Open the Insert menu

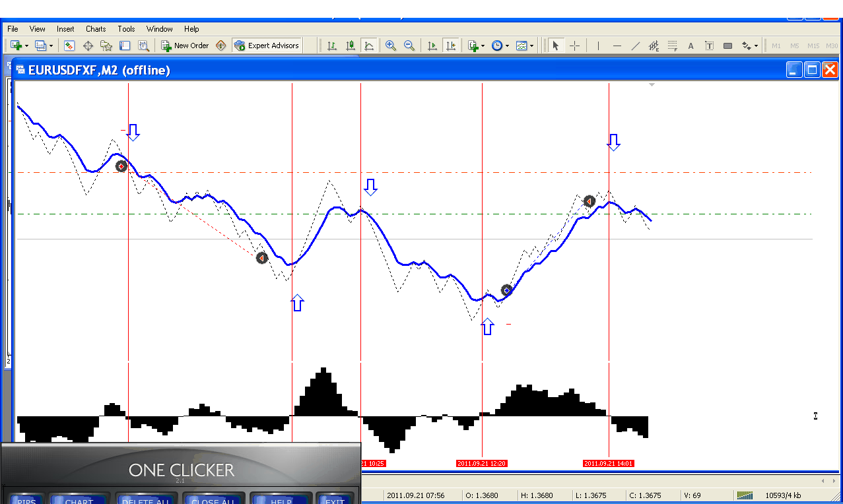point(65,29)
